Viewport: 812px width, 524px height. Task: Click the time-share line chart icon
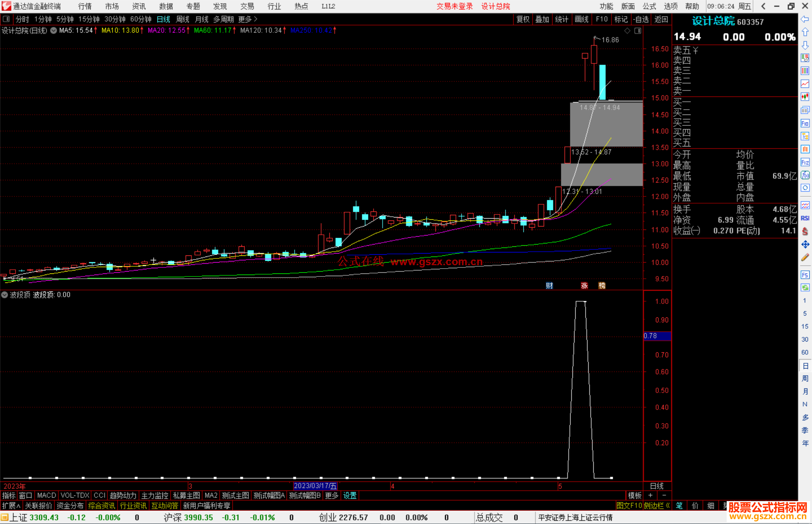[x=805, y=84]
